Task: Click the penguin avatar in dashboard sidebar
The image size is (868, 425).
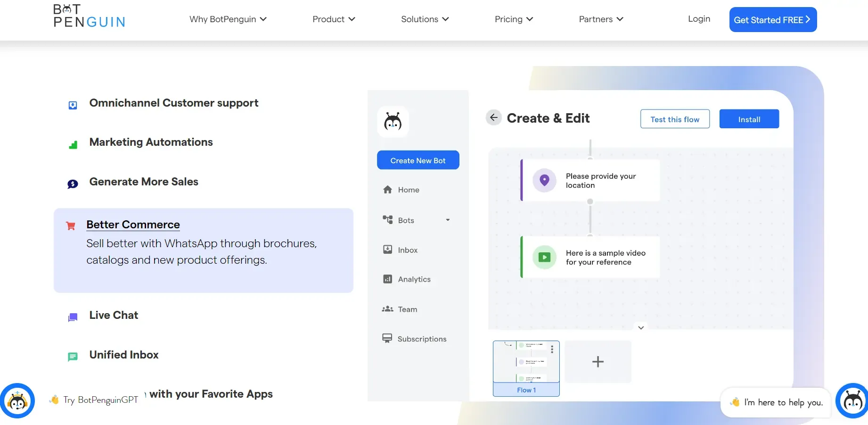Action: pos(393,122)
